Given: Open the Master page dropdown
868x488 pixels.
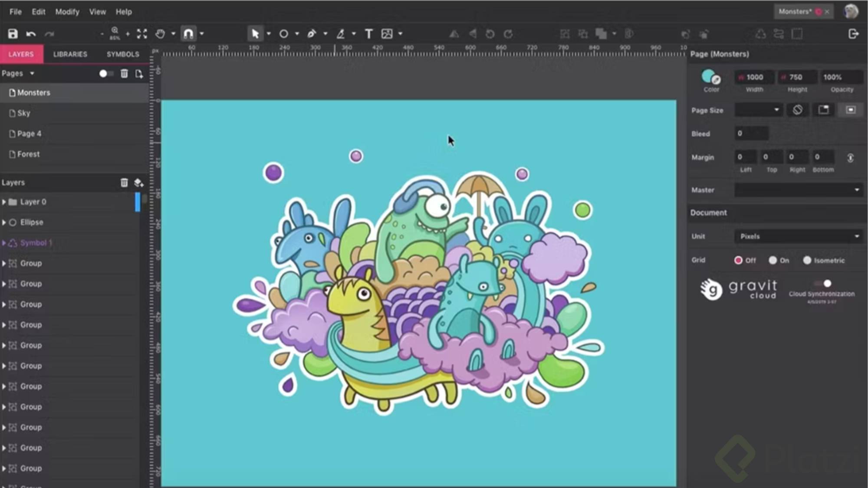Looking at the screenshot, I should pyautogui.click(x=799, y=190).
